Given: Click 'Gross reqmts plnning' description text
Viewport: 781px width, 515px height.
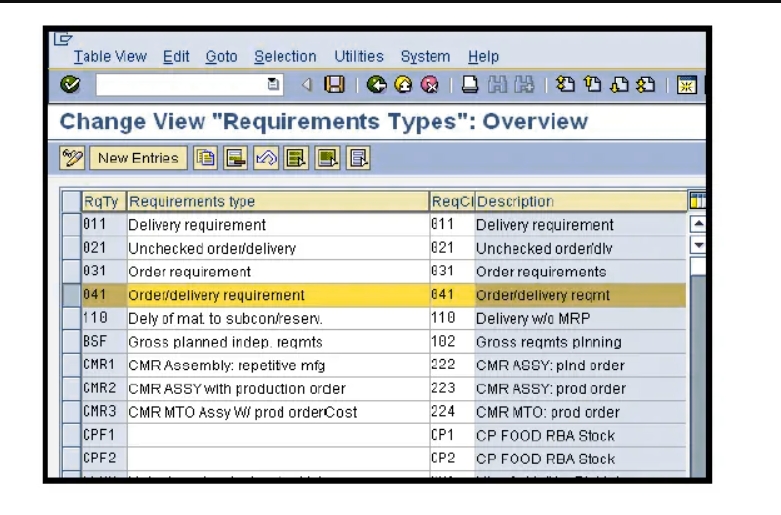Looking at the screenshot, I should [x=549, y=342].
